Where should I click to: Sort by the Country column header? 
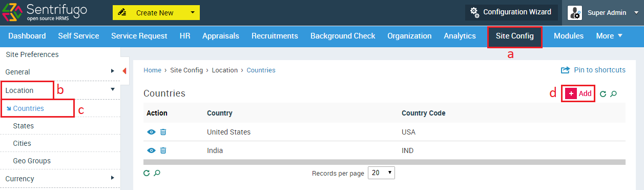pos(219,113)
